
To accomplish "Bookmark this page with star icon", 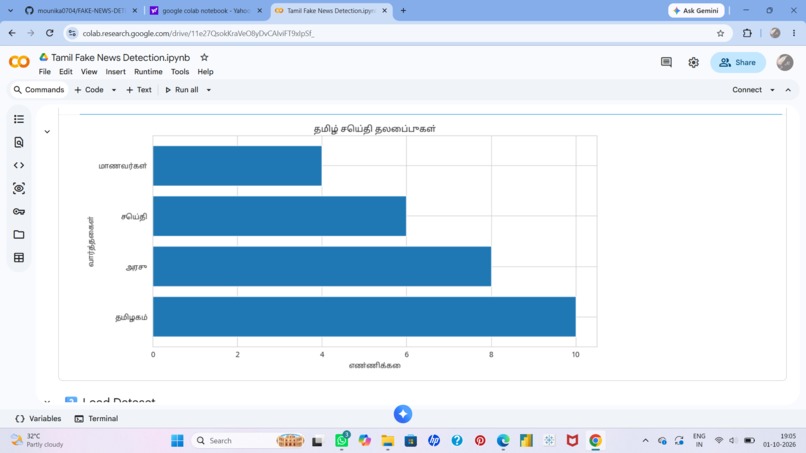I will [720, 33].
